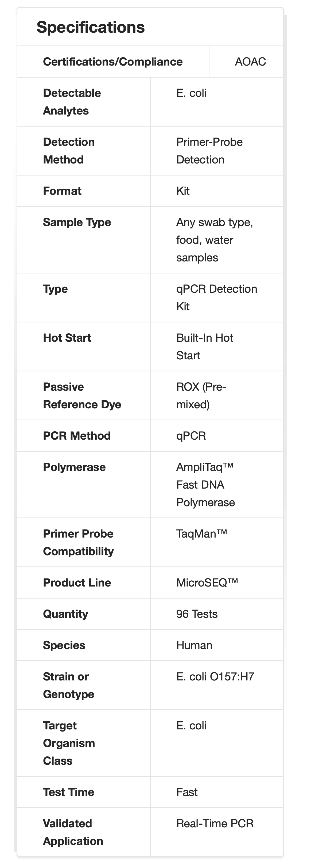Select the TaqMan compatibility value
Screen dimensions: 315x868
click(x=202, y=534)
